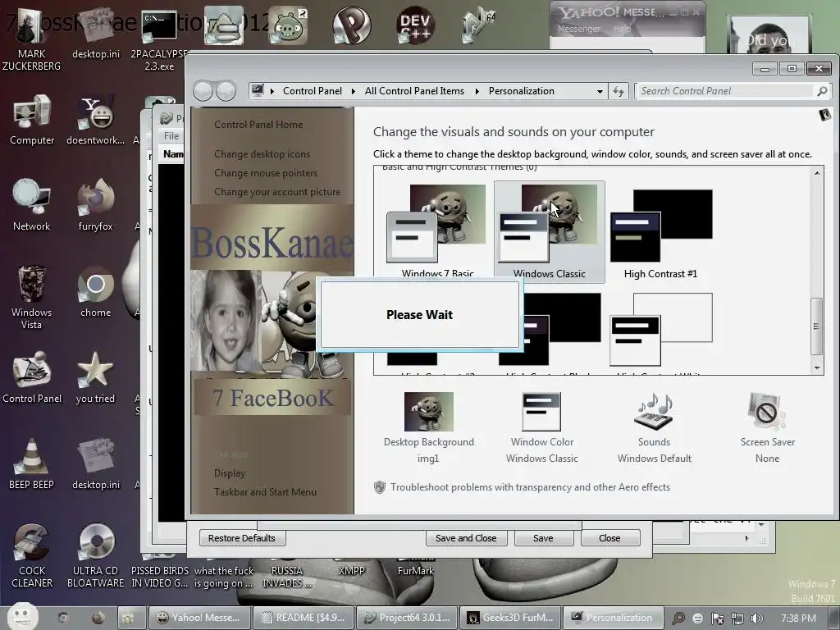Screen dimensions: 840x630
Task: Expand the address bar history dropdown
Action: click(x=600, y=91)
